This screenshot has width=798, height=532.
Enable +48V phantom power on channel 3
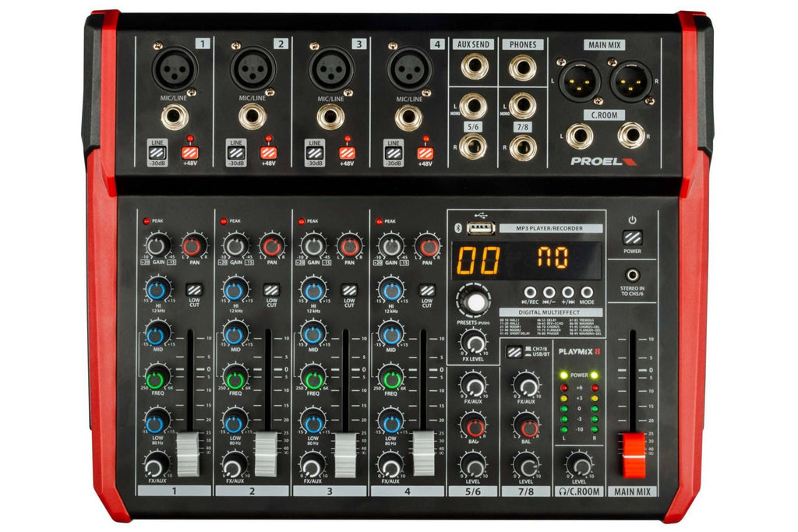coord(347,153)
